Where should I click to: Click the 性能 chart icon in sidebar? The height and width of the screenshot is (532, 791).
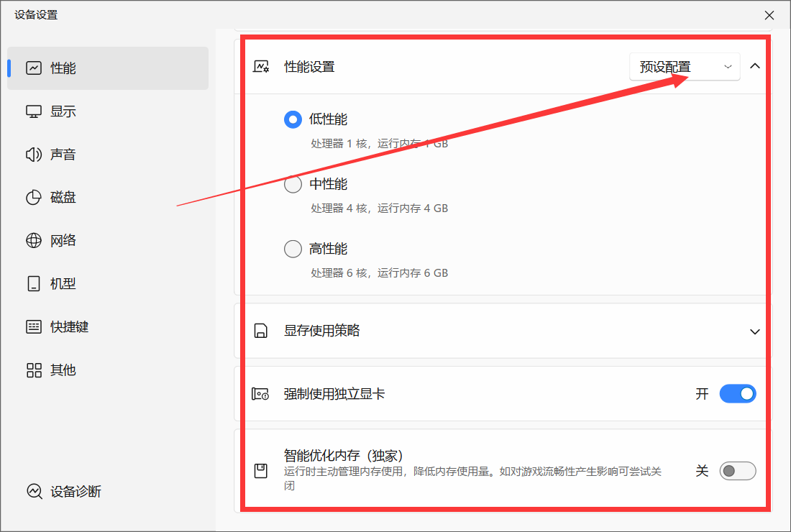(x=34, y=68)
